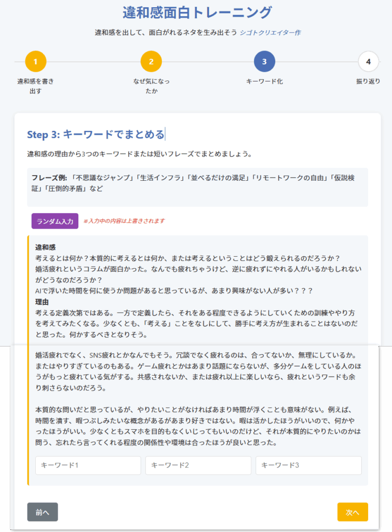Click the 違和感を書き出す step label
Screen dimensions: 392x532
[36, 86]
